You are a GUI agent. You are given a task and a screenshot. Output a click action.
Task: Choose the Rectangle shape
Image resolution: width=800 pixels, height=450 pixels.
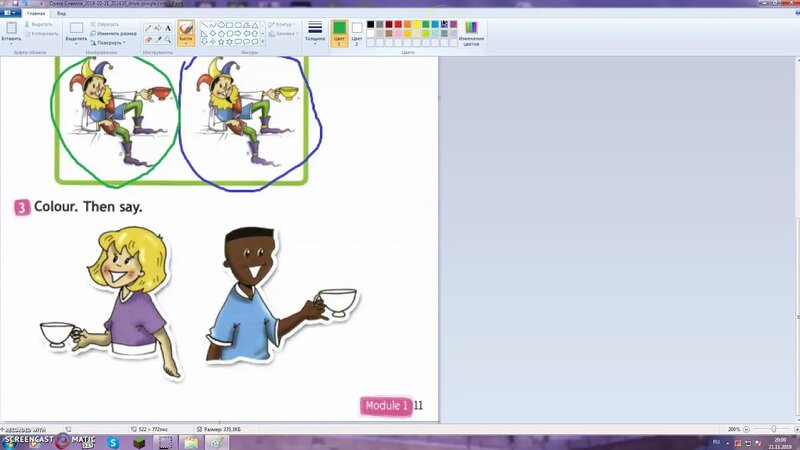(x=230, y=25)
